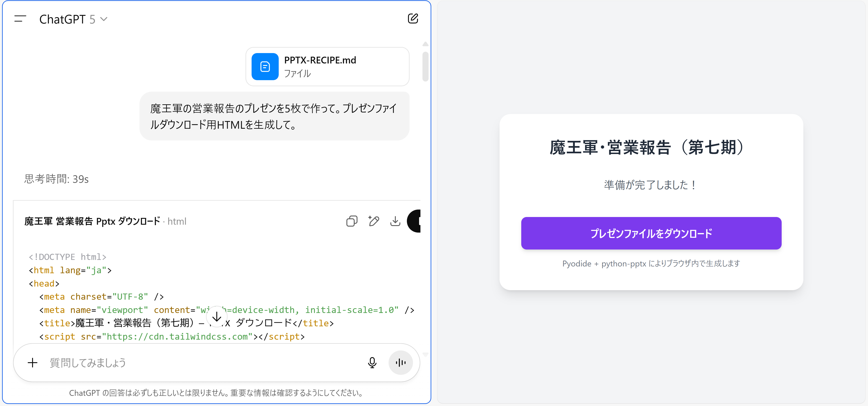
Task: Copy the canvas code
Action: coord(352,221)
